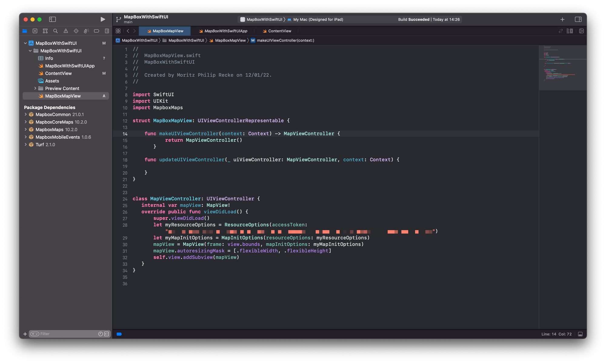Click the add editor on right icon
Screen dimensions: 606x364
[581, 31]
